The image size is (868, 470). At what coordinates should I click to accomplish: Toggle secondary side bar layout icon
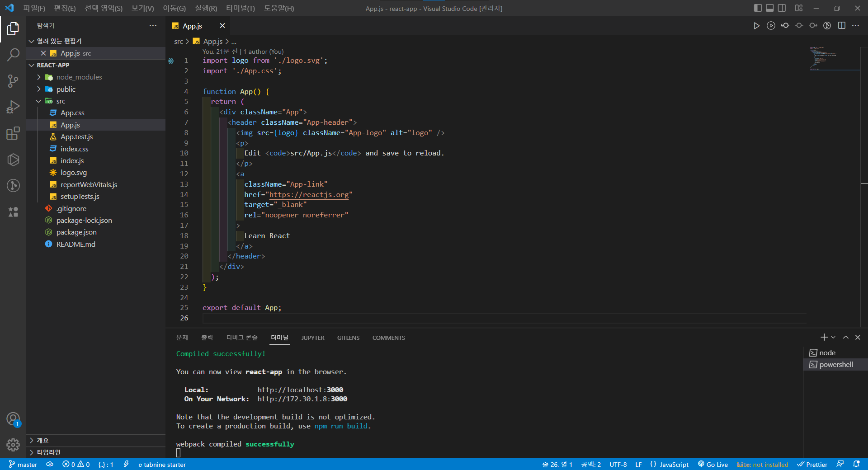(x=782, y=8)
